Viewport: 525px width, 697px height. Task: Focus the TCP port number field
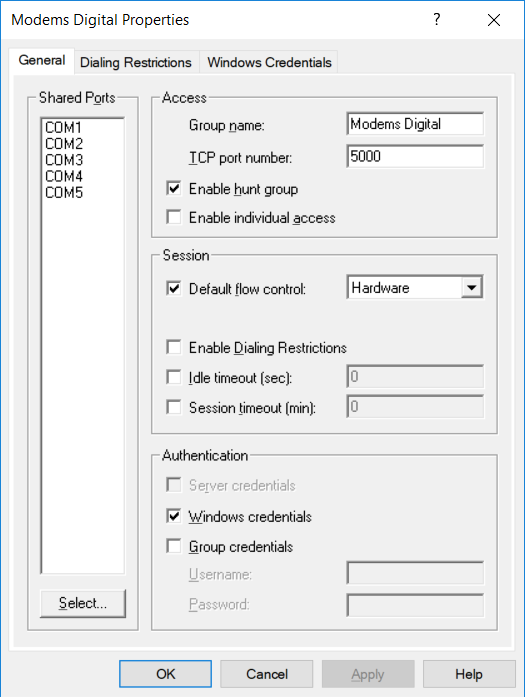tap(415, 156)
